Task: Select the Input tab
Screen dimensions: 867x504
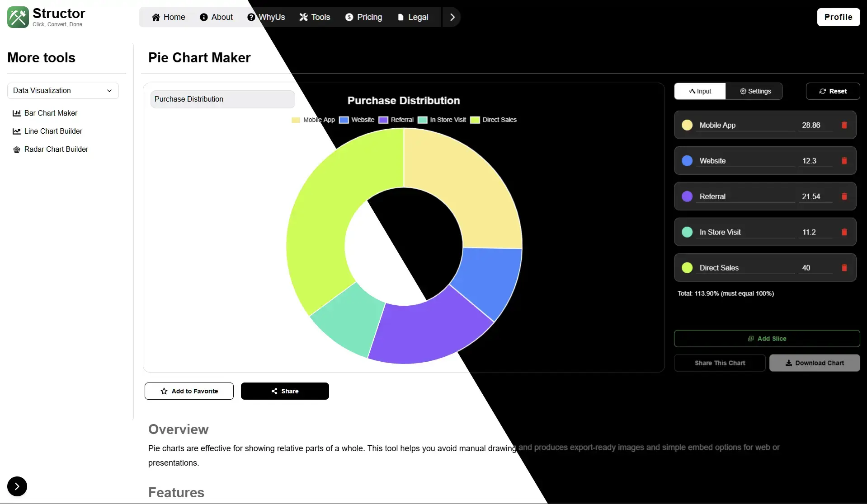Action: [700, 91]
